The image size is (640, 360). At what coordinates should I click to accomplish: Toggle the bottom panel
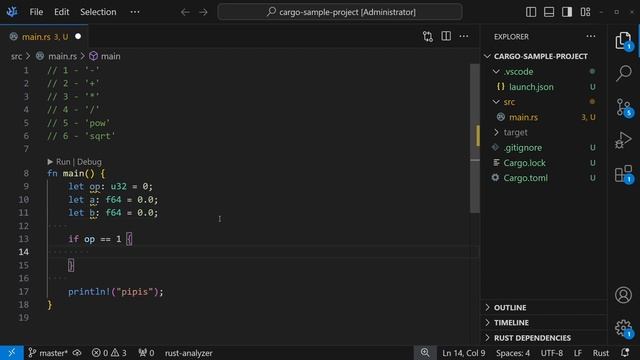click(x=549, y=12)
